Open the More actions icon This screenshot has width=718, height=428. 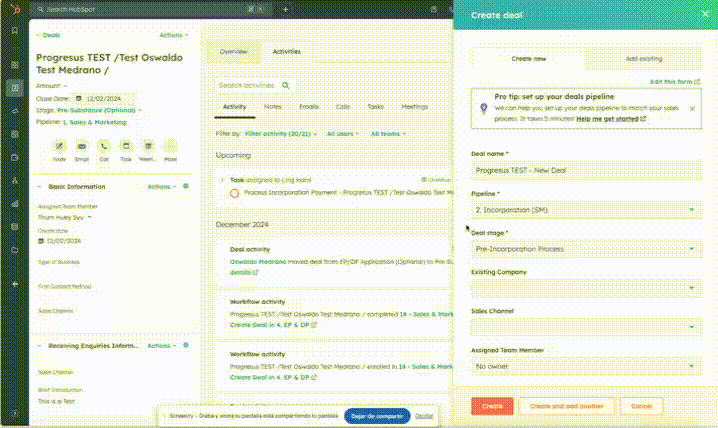pos(170,146)
